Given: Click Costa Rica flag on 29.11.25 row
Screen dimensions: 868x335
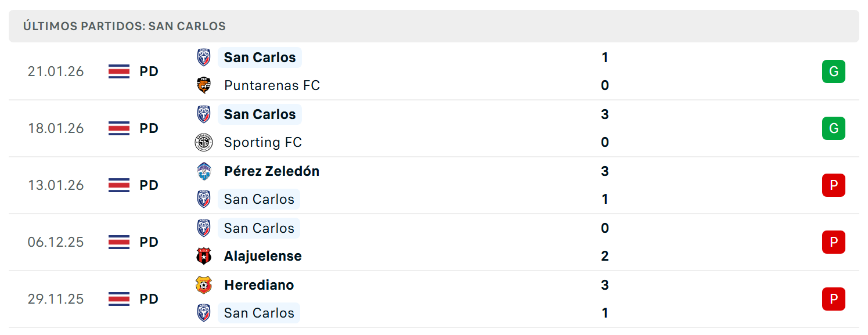Looking at the screenshot, I should coord(119,299).
